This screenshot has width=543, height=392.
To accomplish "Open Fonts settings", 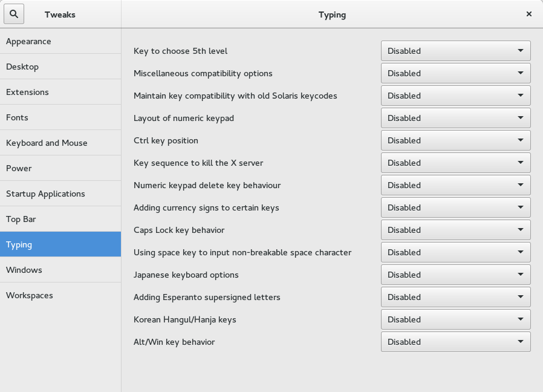I will coord(60,117).
